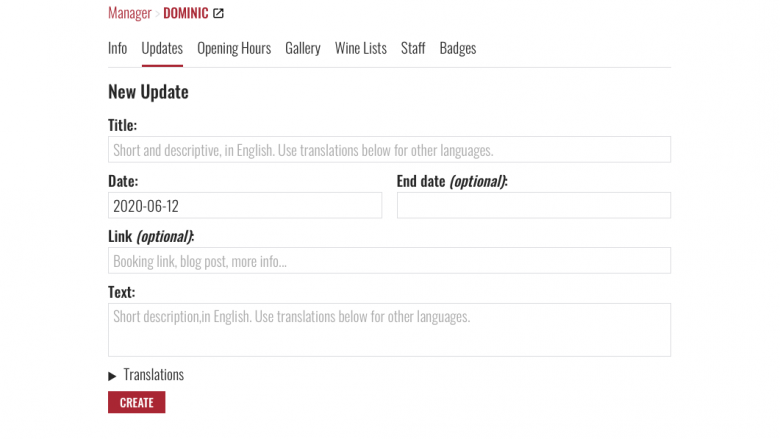The height and width of the screenshot is (439, 780).
Task: Focus the Title input field
Action: (x=389, y=150)
